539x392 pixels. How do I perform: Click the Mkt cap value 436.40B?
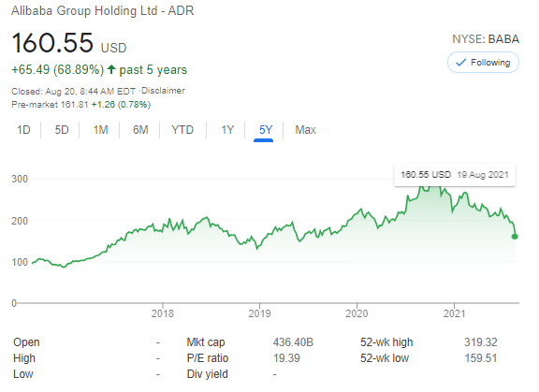(x=293, y=342)
